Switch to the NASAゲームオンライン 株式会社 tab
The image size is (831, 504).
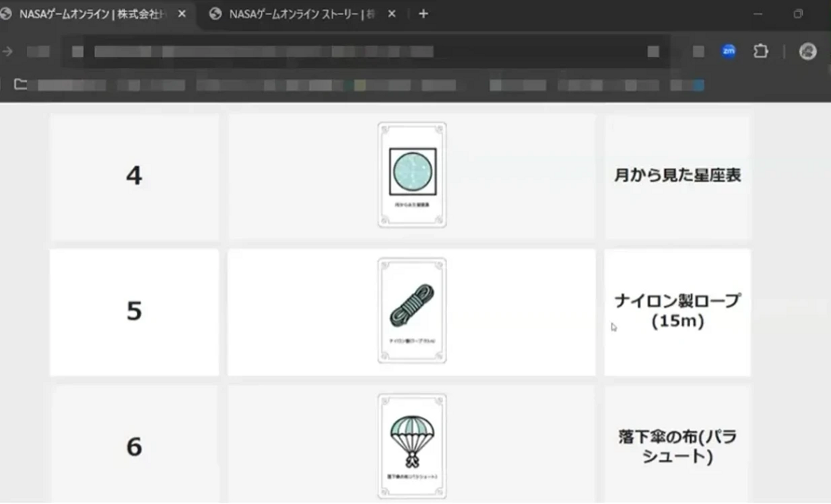click(x=92, y=14)
